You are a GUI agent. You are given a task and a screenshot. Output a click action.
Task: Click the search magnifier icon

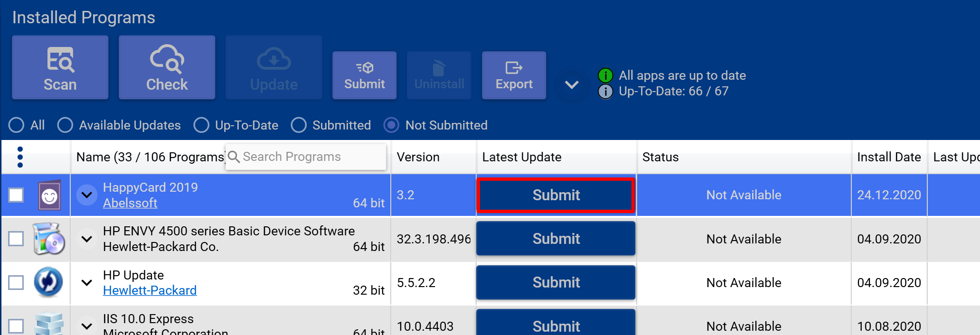pos(234,157)
